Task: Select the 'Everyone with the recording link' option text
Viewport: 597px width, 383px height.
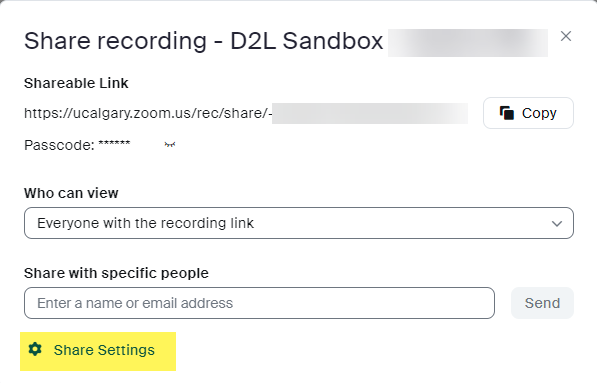Action: [x=145, y=223]
